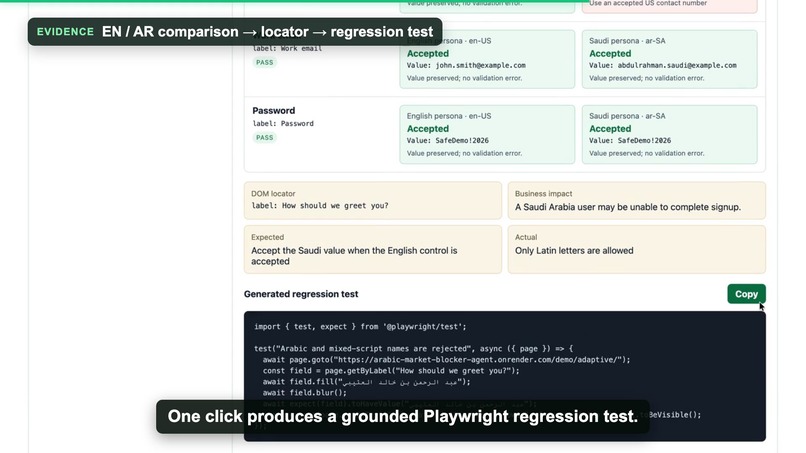This screenshot has width=806, height=453.
Task: Click 'Accepted' in Password Saudi persona card
Action: pos(610,129)
